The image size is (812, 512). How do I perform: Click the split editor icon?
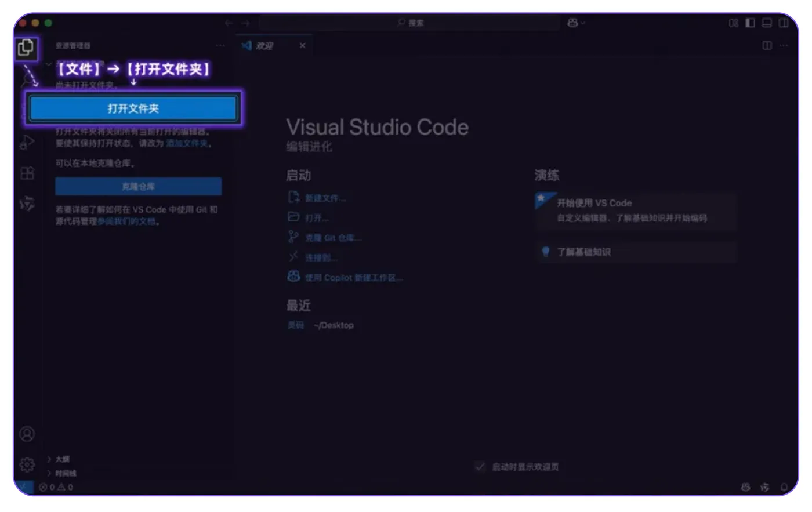(767, 45)
